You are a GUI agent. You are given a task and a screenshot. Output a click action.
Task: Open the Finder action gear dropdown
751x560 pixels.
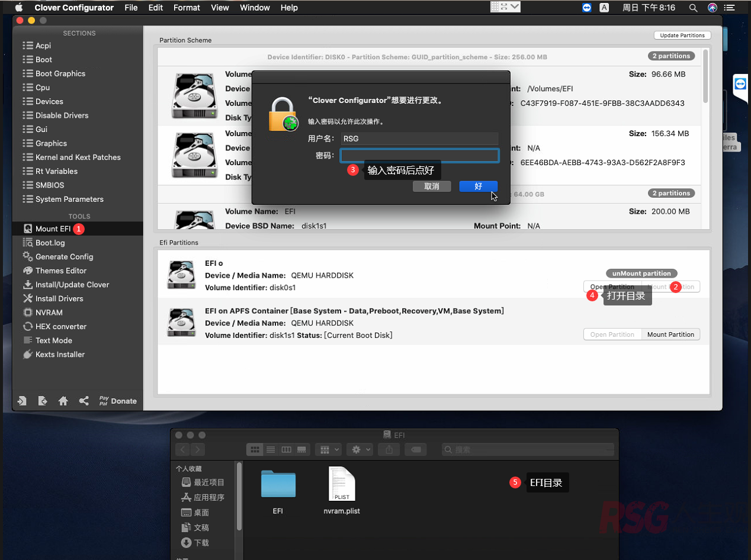pyautogui.click(x=360, y=450)
